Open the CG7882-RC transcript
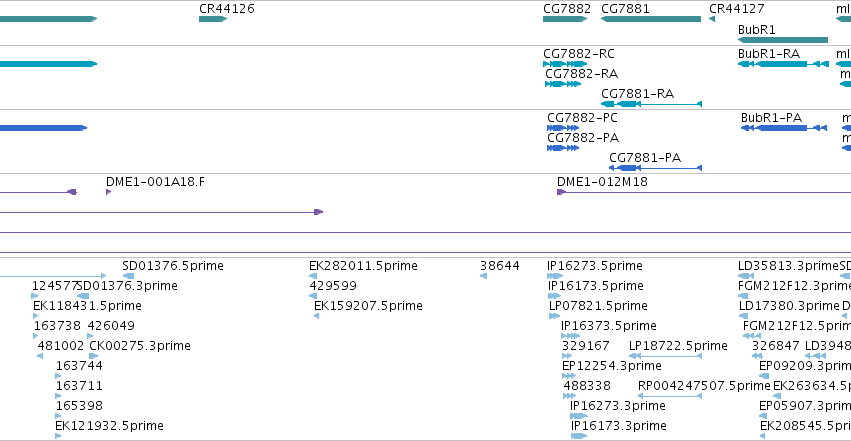Image resolution: width=851 pixels, height=441 pixels. pos(565,64)
